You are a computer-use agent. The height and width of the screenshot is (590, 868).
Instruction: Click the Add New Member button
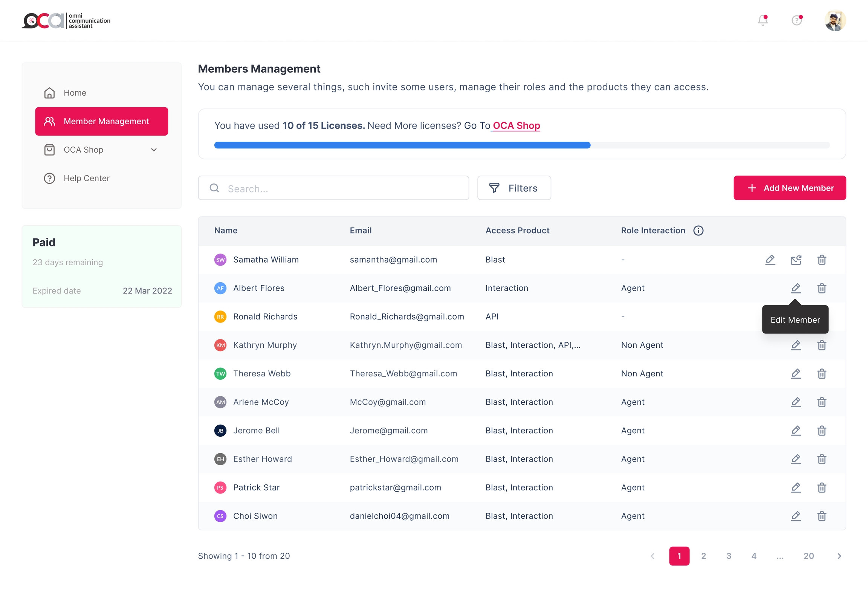pos(790,188)
